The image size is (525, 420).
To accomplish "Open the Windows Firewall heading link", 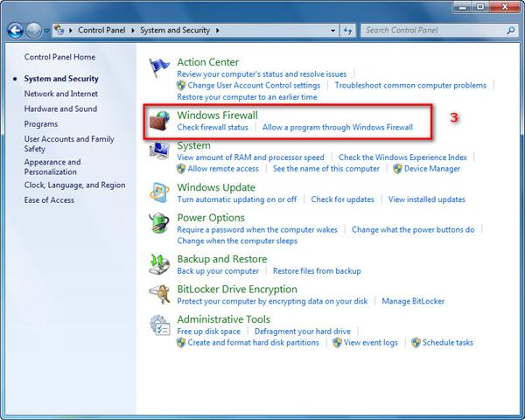I will tap(217, 115).
